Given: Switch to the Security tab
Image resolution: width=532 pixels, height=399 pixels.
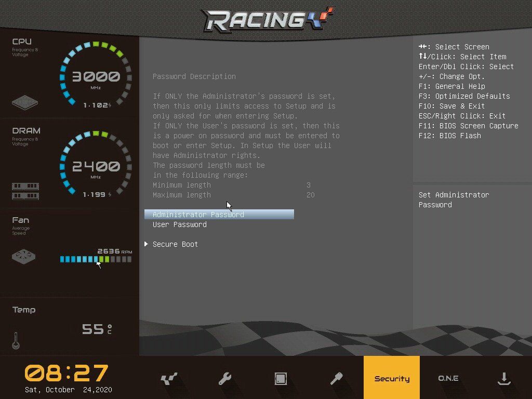Looking at the screenshot, I should pyautogui.click(x=392, y=379).
